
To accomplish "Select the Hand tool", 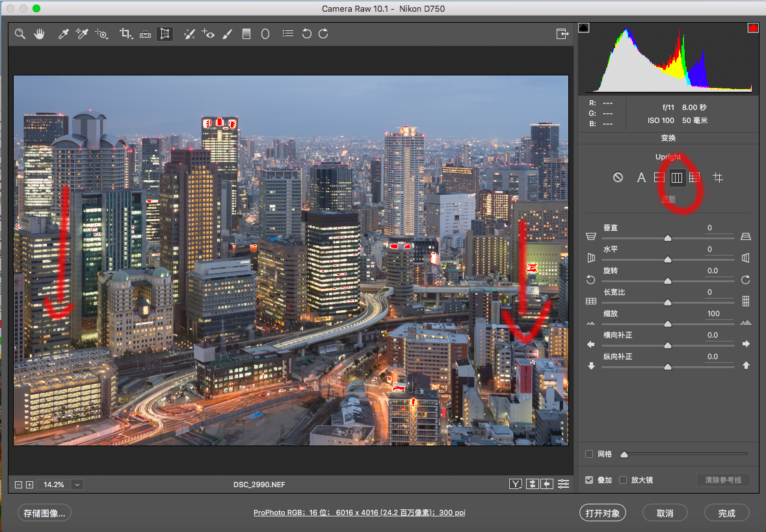I will coord(39,34).
